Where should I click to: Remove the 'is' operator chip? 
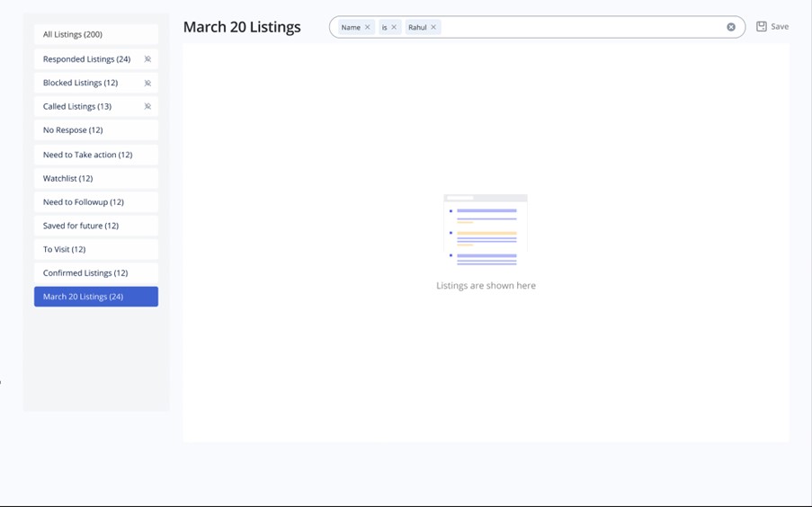[394, 28]
